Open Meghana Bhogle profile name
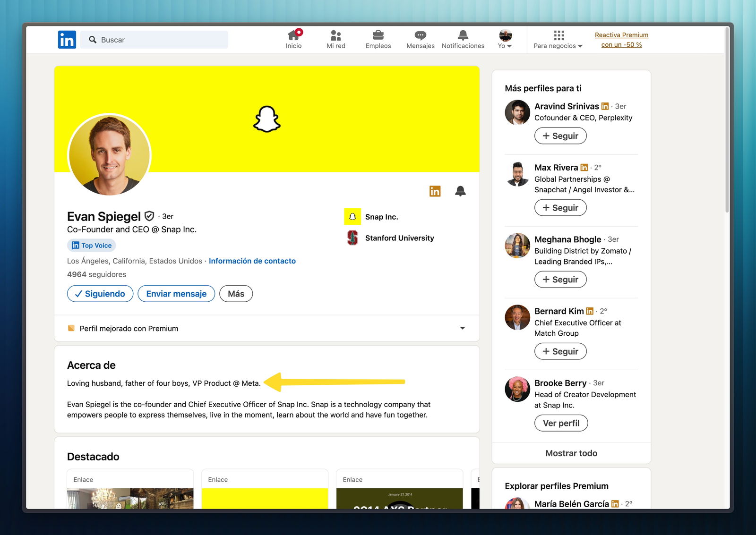 (x=567, y=239)
